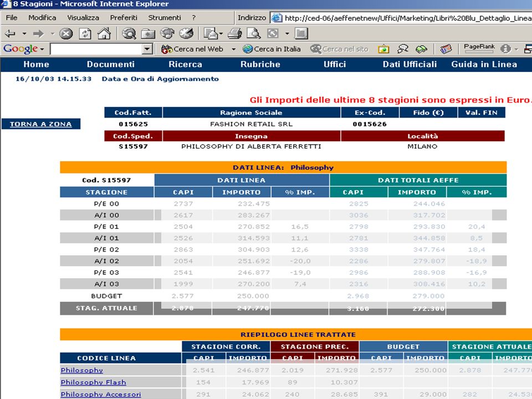Screen dimensions: 532x399
Task: Click the Cerca nel Web binoculars button
Action: pyautogui.click(x=192, y=49)
